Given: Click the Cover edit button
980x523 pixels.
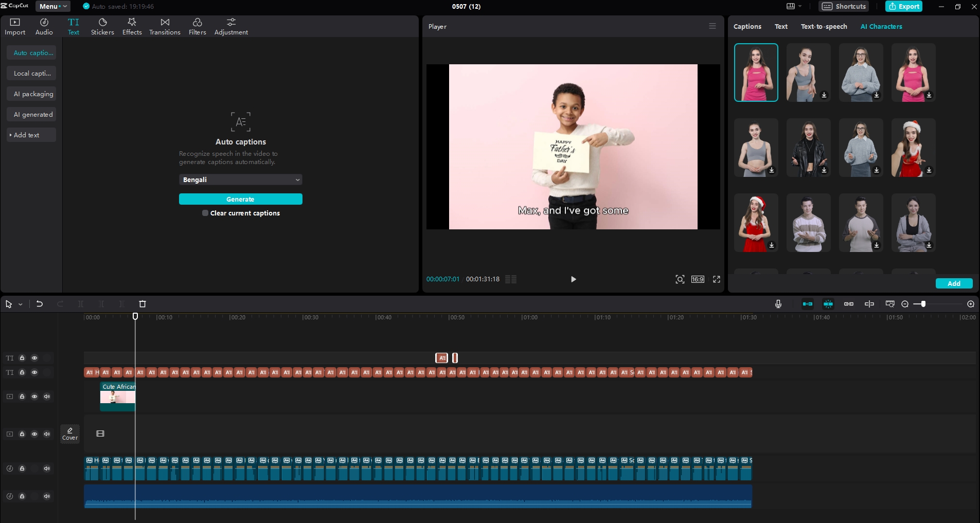Looking at the screenshot, I should [x=70, y=434].
